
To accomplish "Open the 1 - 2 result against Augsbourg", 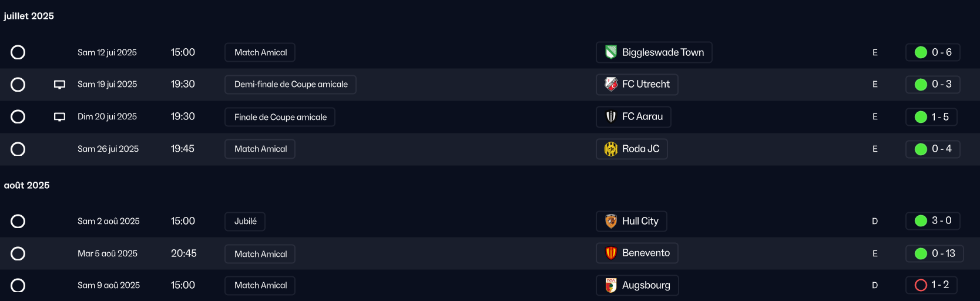I will click(x=932, y=285).
